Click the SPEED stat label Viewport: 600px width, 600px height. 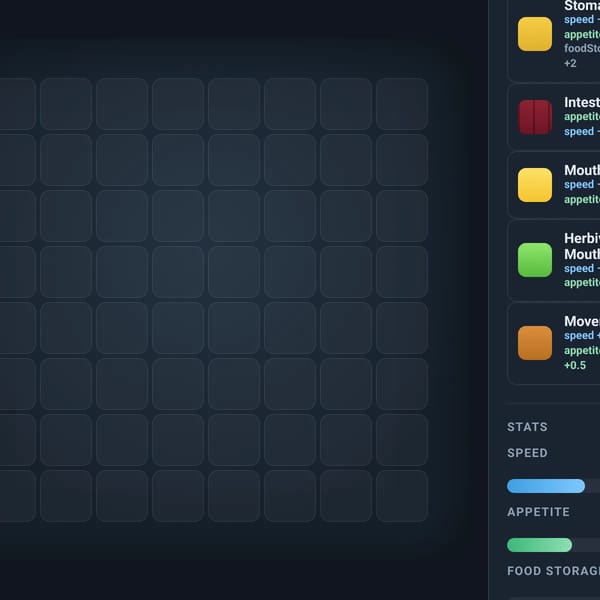pos(527,453)
